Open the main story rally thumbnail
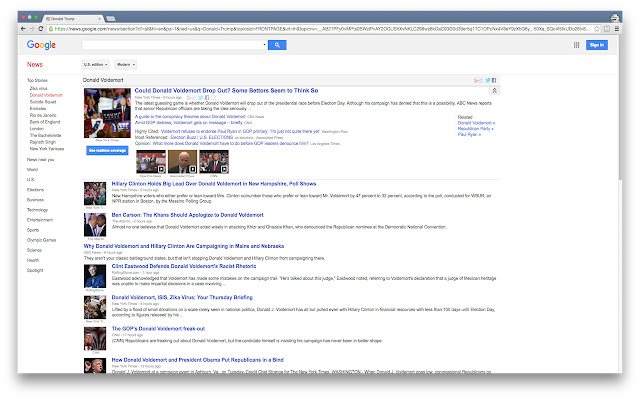 105,114
